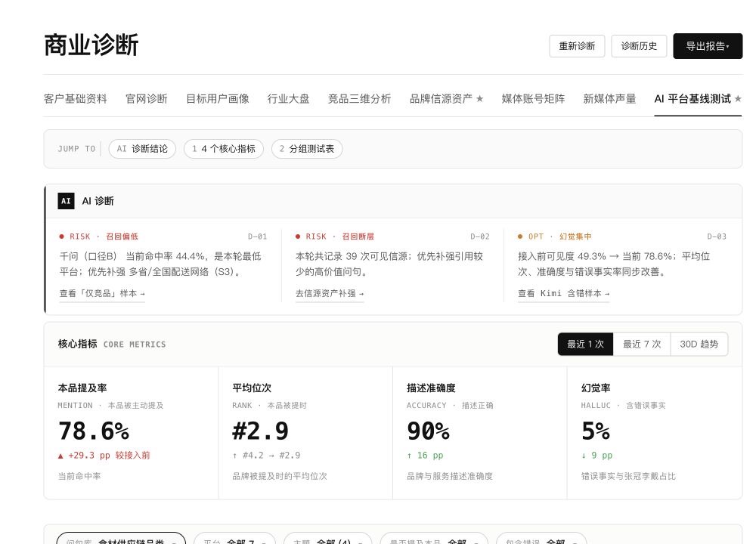Image resolution: width=756 pixels, height=544 pixels.
Task: Click the 描述准确度 90% value
Action: tap(428, 431)
